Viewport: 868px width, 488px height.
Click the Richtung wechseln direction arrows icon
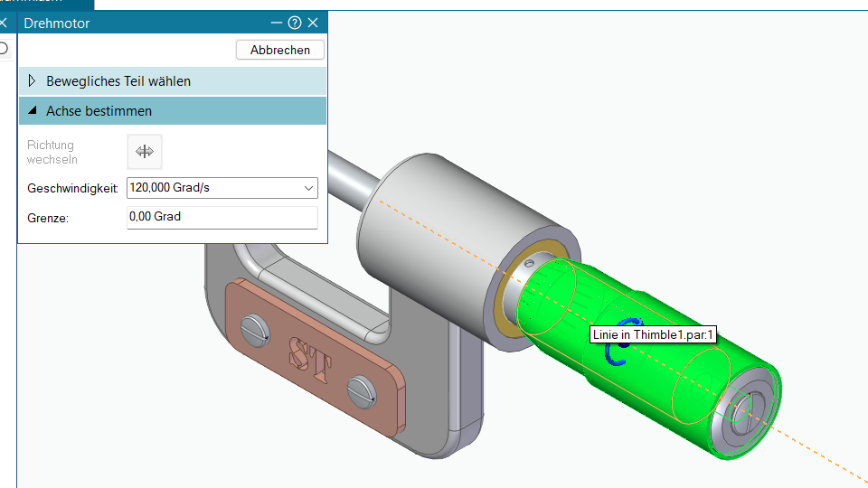click(145, 152)
